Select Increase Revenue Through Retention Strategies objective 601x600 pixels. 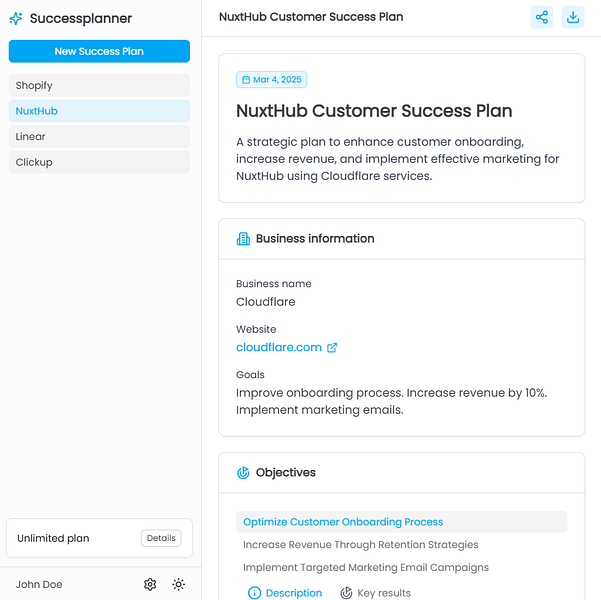click(360, 544)
